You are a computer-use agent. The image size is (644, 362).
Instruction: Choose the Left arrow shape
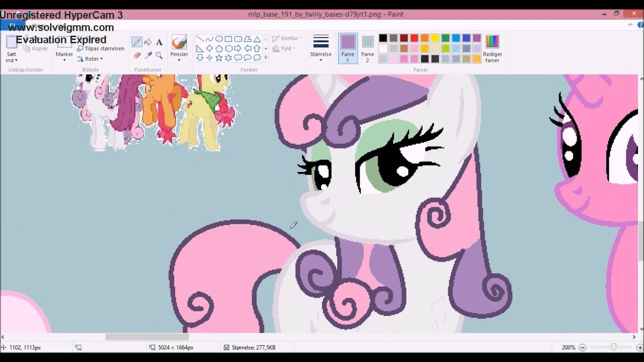(248, 48)
